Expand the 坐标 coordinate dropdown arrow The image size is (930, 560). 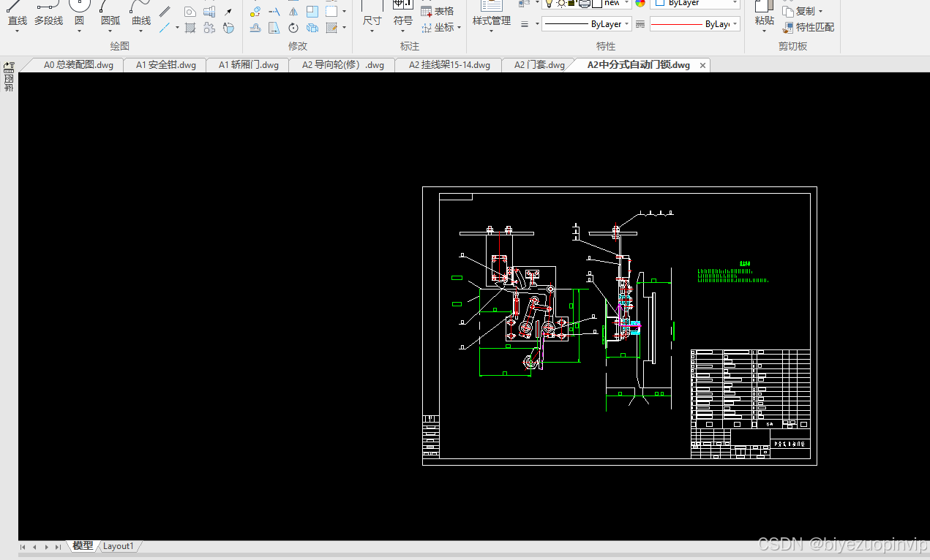tap(460, 28)
